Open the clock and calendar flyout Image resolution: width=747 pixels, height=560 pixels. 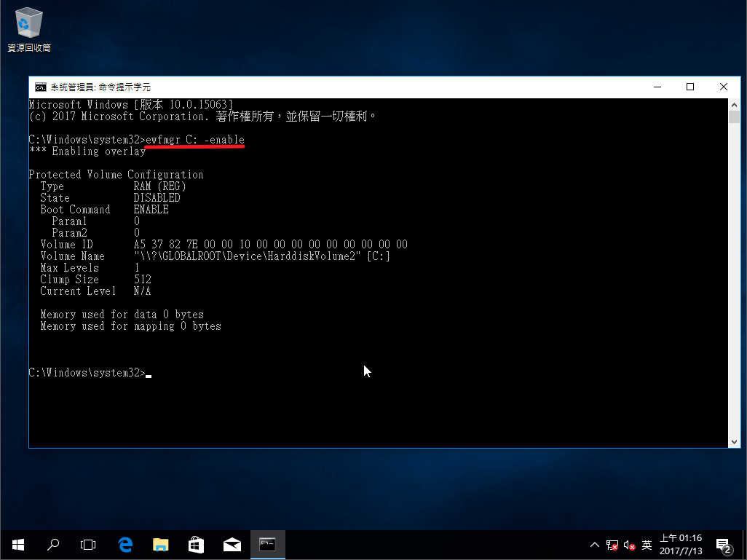tap(681, 545)
